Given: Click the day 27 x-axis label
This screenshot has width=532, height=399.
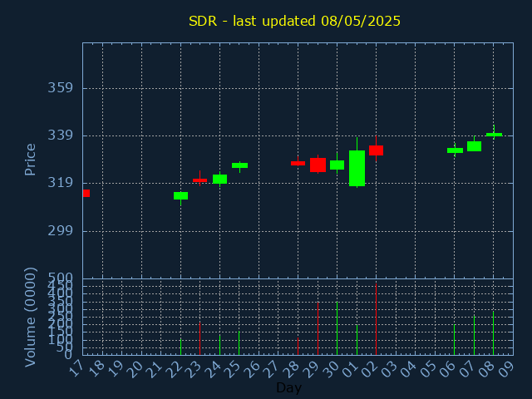Looking at the screenshot, I should (272, 369).
